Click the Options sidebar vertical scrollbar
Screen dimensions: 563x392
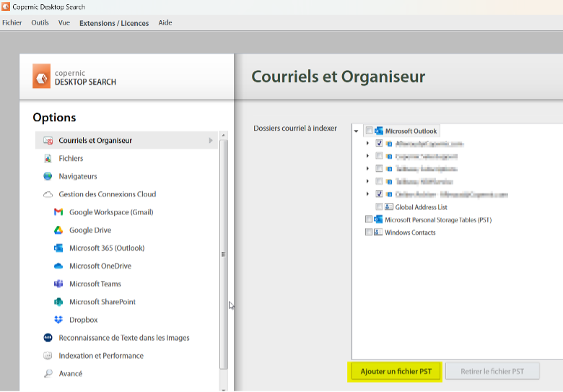224,254
